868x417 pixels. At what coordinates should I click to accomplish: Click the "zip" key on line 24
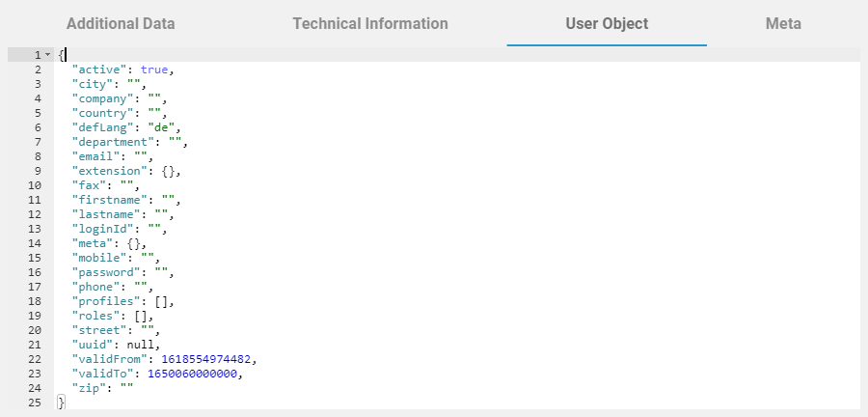tap(88, 388)
